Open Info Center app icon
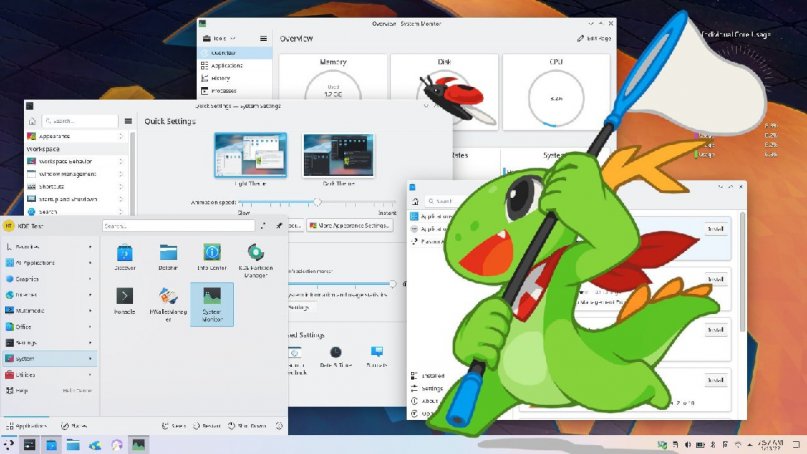This screenshot has width=807, height=454. click(x=212, y=256)
